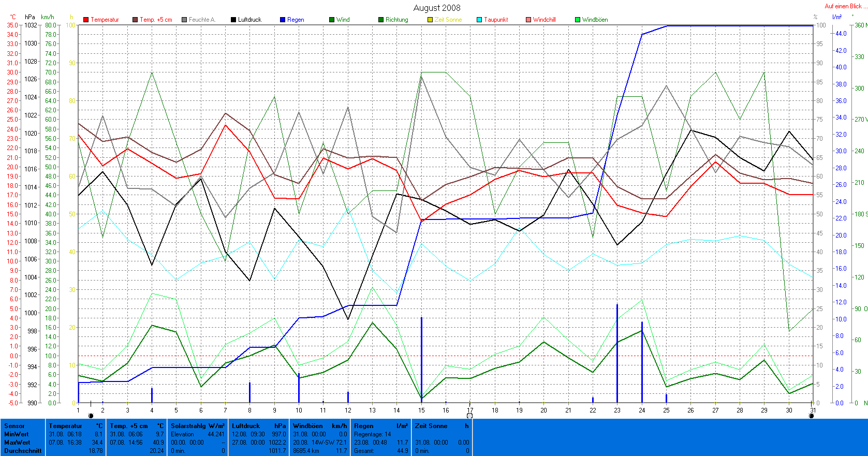Click the tall rain bar at day 23

(x=617, y=353)
